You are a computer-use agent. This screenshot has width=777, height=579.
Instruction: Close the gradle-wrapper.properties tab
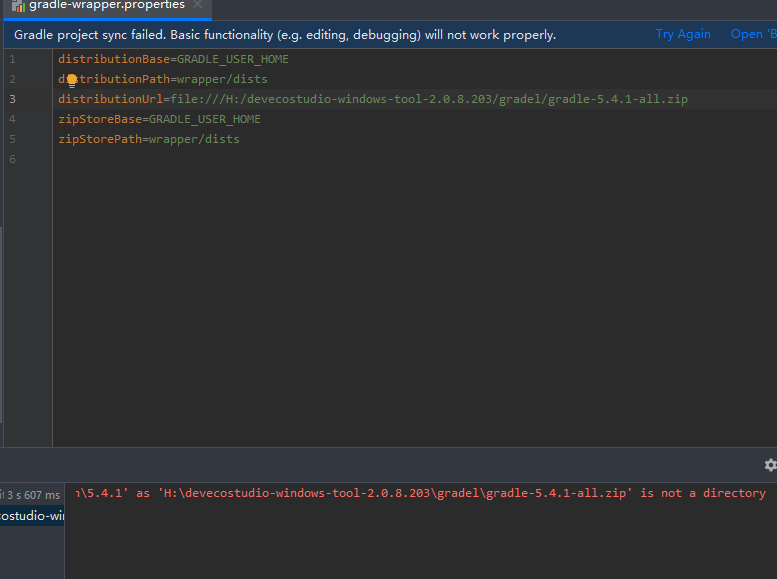pyautogui.click(x=197, y=4)
